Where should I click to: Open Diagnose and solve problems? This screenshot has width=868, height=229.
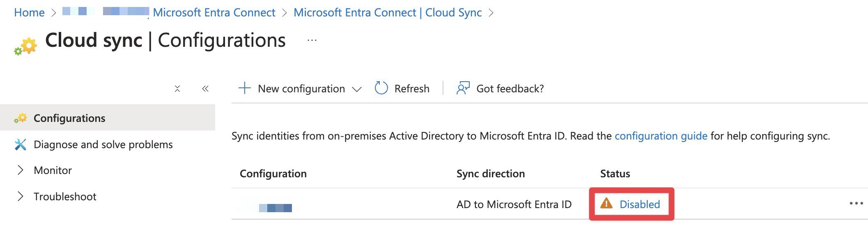tap(103, 144)
